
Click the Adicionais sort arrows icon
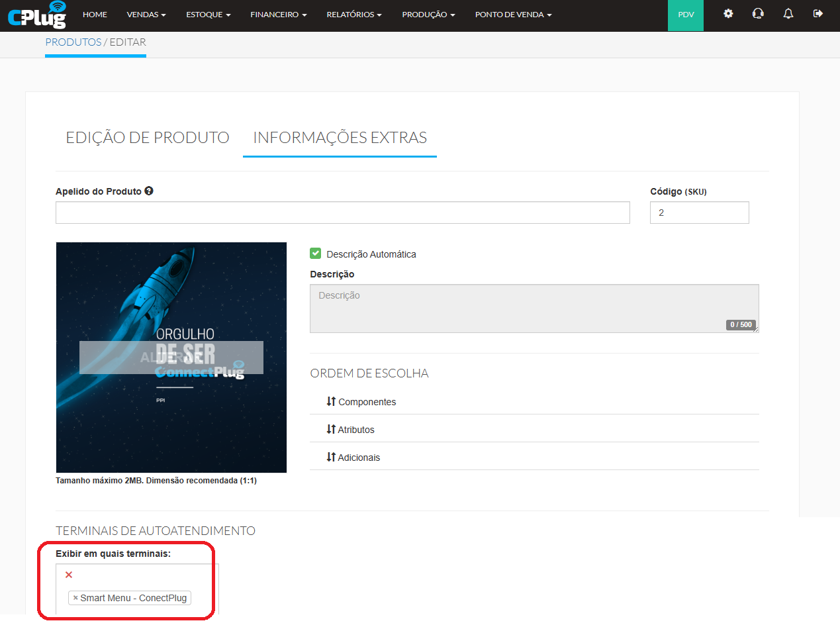click(331, 457)
